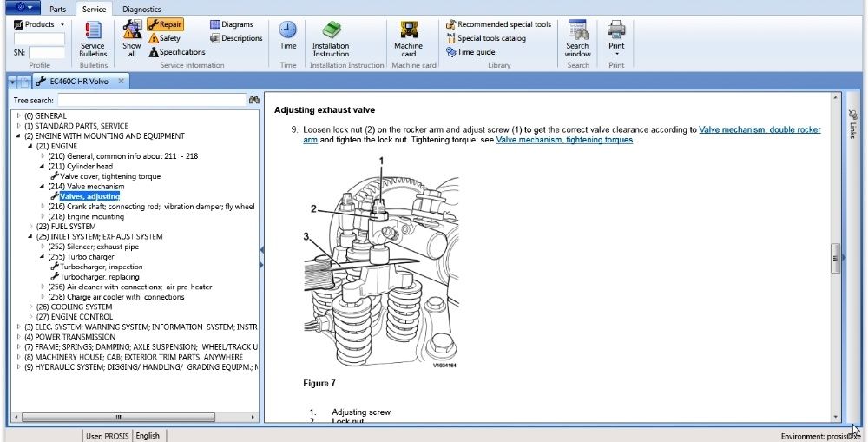Select (4) POWER TRANSMISSION
This screenshot has width=868, height=442.
[69, 336]
